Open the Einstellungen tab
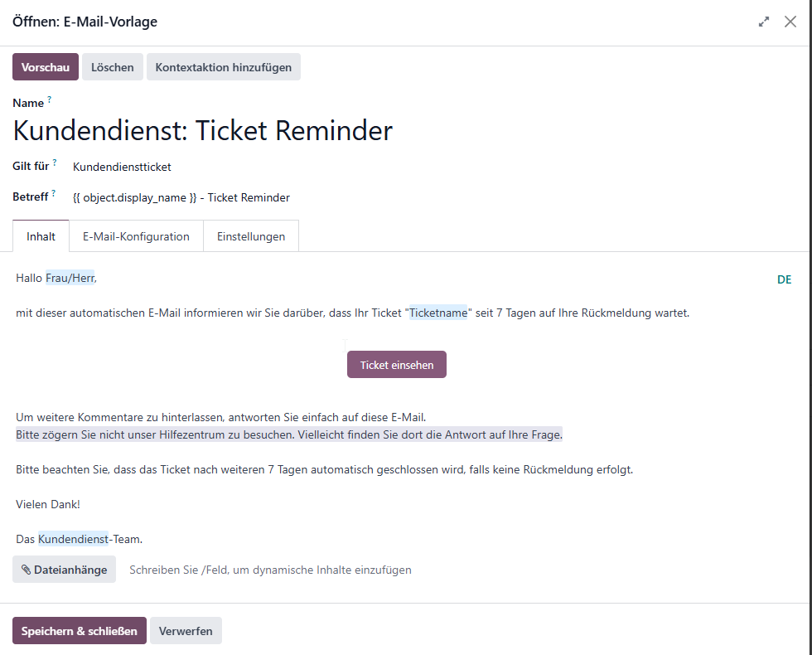Image resolution: width=812 pixels, height=655 pixels. [251, 236]
